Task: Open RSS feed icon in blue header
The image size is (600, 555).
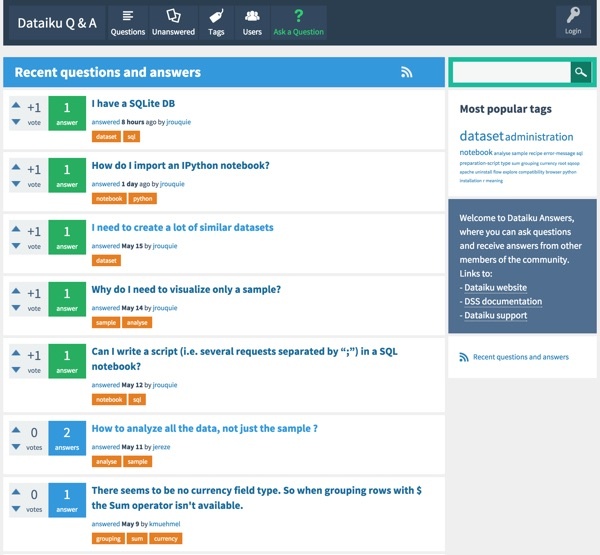Action: tap(406, 72)
